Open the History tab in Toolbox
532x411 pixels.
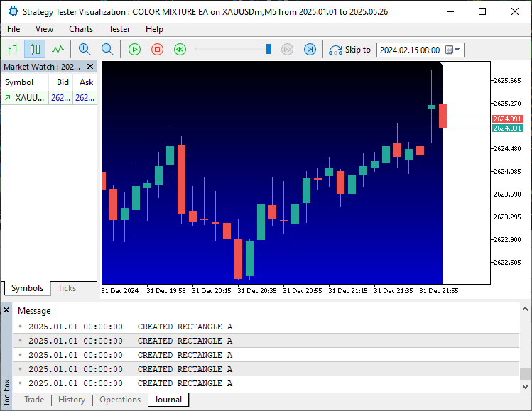coord(72,400)
